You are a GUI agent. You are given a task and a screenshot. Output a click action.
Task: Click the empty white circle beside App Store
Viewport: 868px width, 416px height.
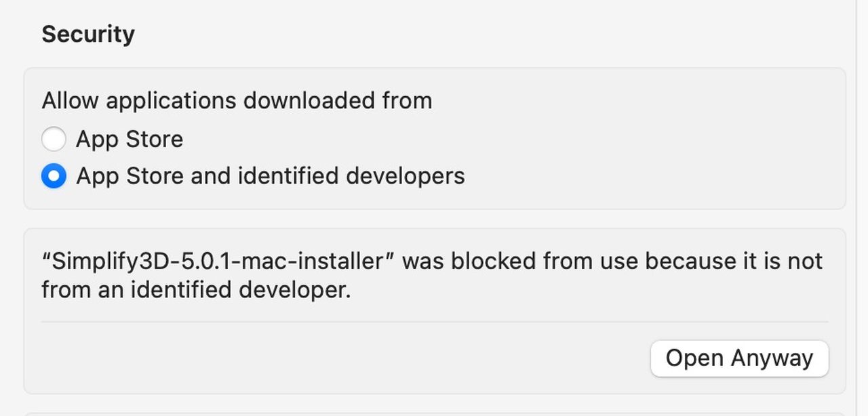pyautogui.click(x=54, y=140)
